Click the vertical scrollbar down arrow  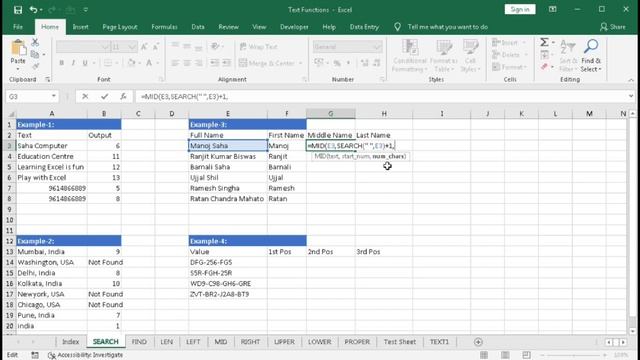[x=632, y=331]
